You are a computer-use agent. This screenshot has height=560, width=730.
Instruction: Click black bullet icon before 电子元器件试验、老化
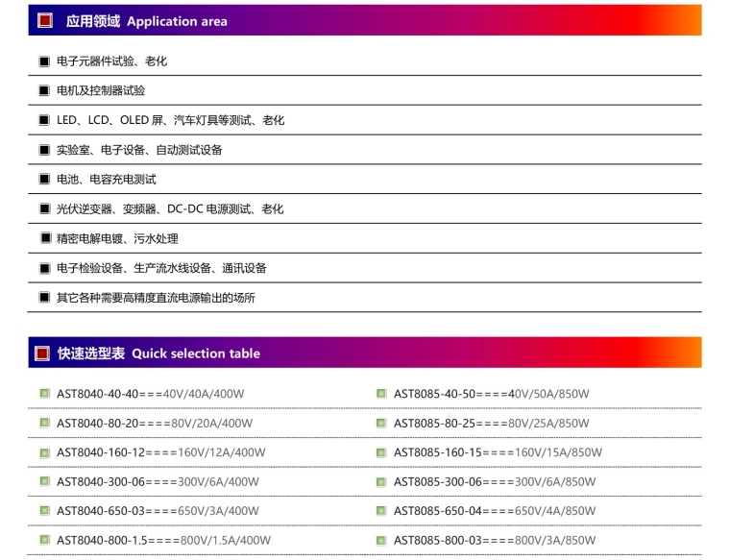pyautogui.click(x=44, y=61)
